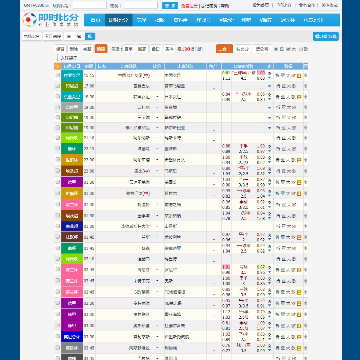The height and width of the screenshot is (360, 360).
Task: Tick the checkbox of the second row, olive league
Action: click(57, 86)
